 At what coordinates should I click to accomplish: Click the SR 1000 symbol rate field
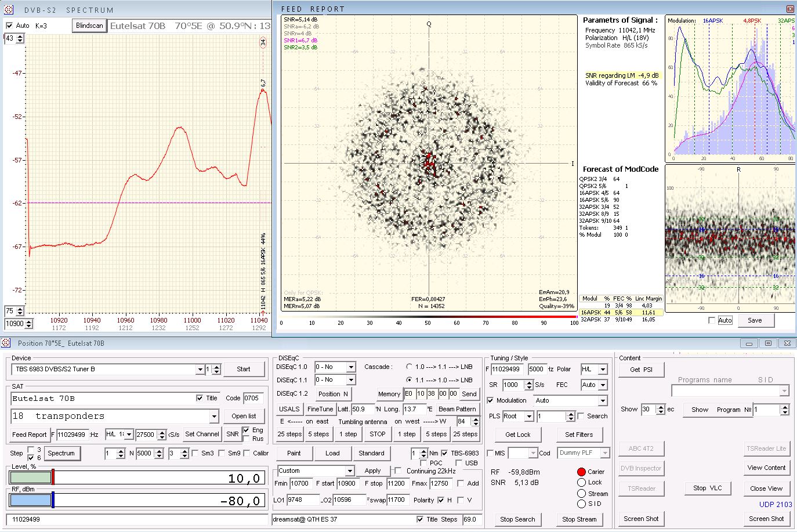[x=513, y=385]
